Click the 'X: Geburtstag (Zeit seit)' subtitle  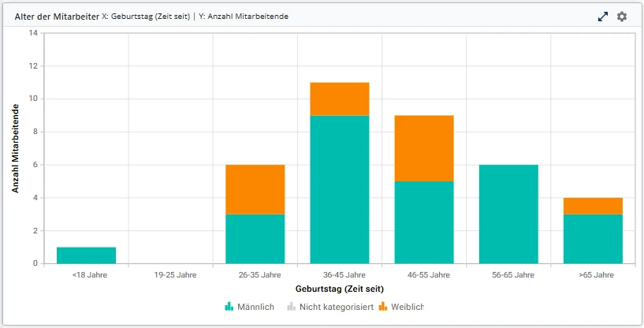point(146,17)
